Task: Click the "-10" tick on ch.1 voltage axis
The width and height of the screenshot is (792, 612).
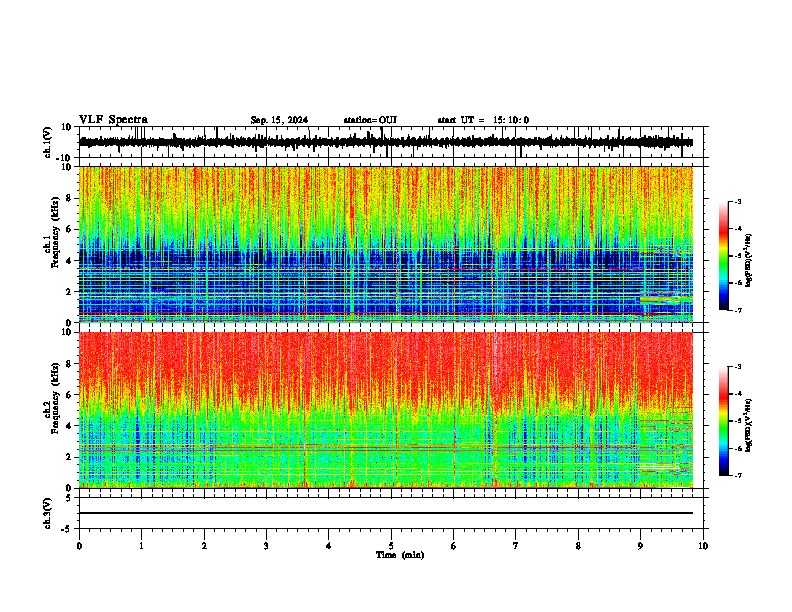Action: (x=65, y=158)
